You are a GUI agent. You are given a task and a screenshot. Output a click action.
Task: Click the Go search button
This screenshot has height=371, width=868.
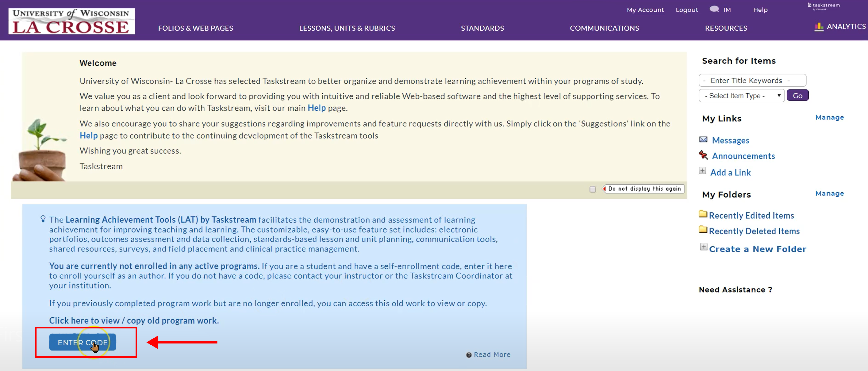pos(797,96)
